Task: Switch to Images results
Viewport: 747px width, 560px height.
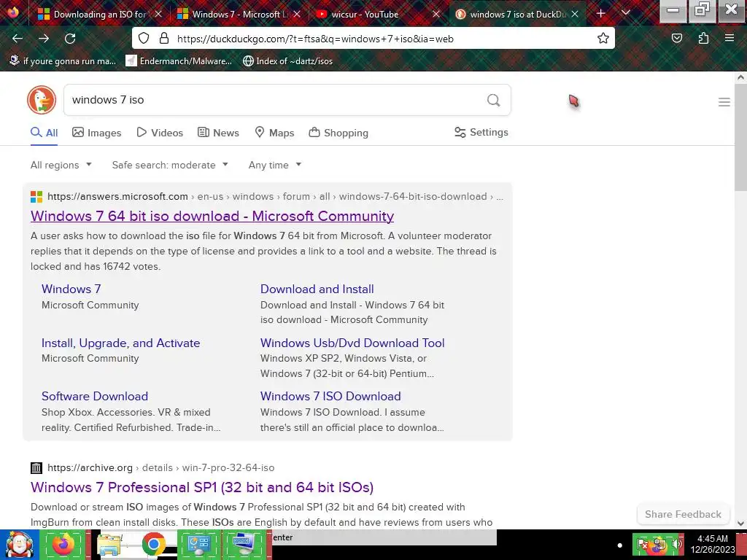Action: point(97,133)
